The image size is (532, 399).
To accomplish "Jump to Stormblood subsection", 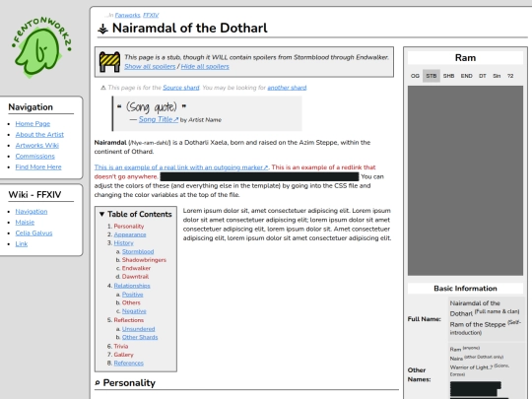I will [138, 252].
